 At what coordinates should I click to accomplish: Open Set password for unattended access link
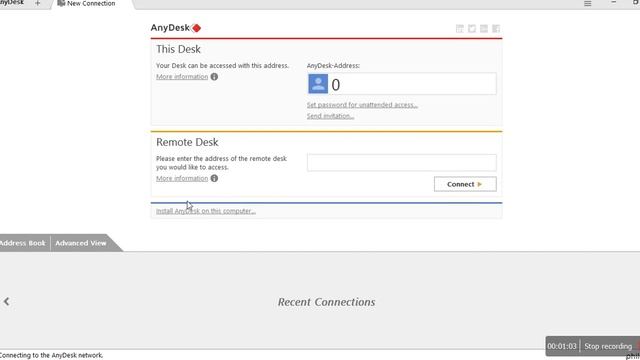click(x=362, y=105)
